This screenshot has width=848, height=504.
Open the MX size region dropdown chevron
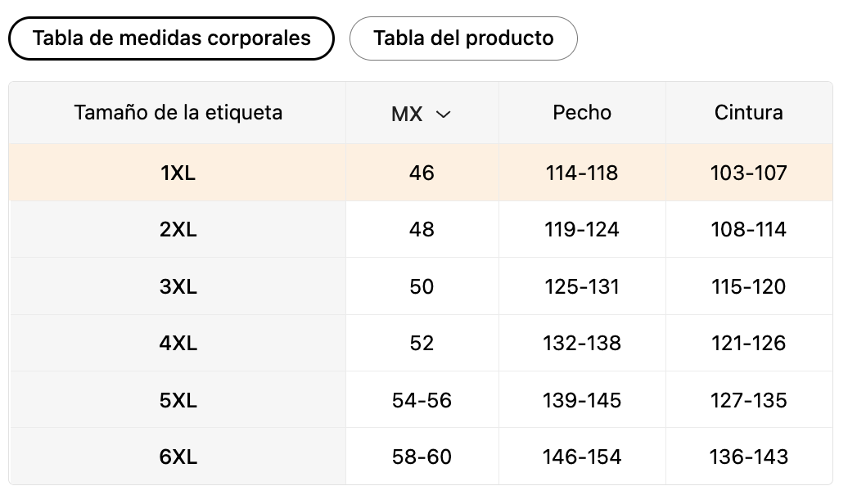click(443, 114)
